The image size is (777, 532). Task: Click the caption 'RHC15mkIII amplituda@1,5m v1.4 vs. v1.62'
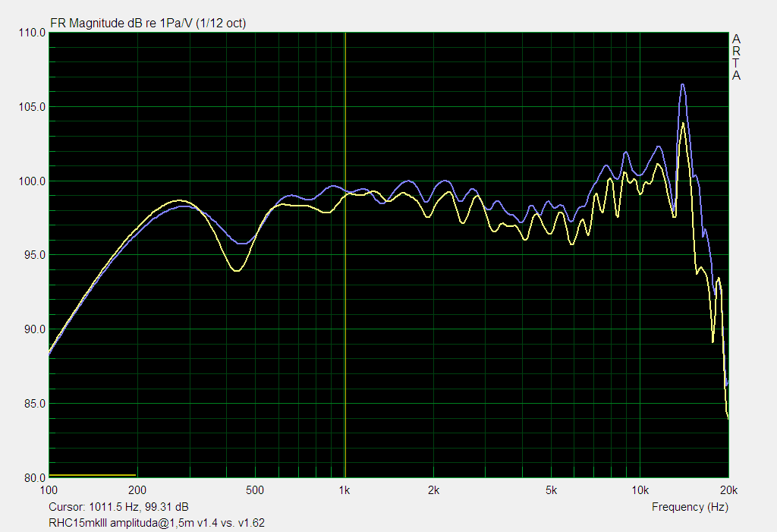156,523
